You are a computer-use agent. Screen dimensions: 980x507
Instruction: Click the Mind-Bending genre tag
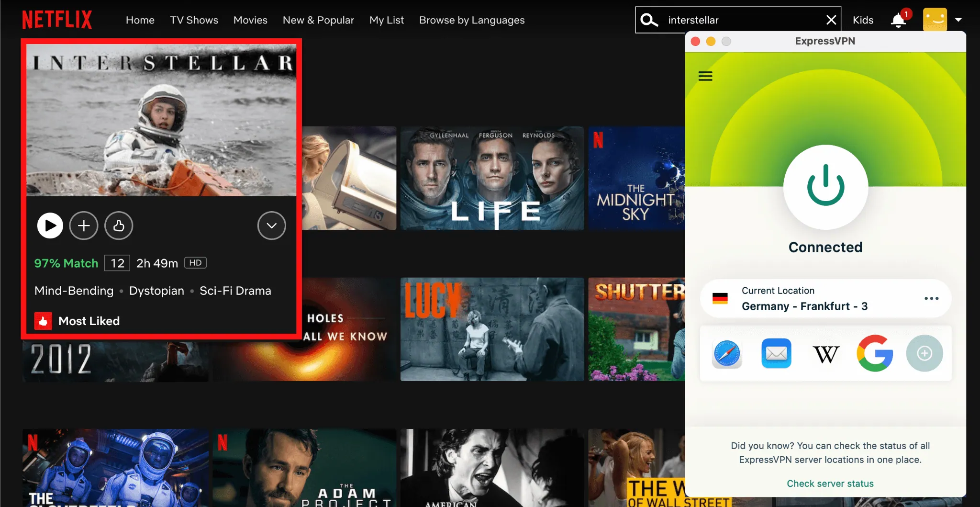click(74, 291)
